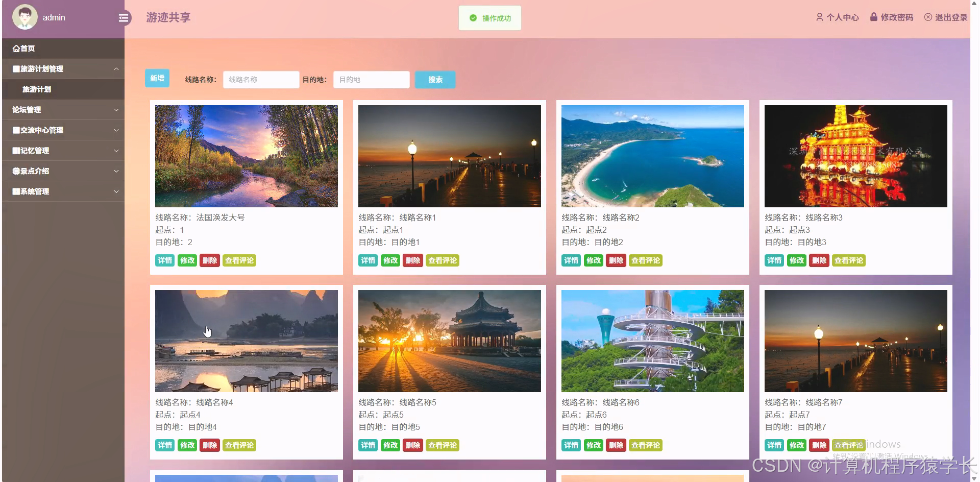Click 删除 for 线路名称5

tap(413, 445)
